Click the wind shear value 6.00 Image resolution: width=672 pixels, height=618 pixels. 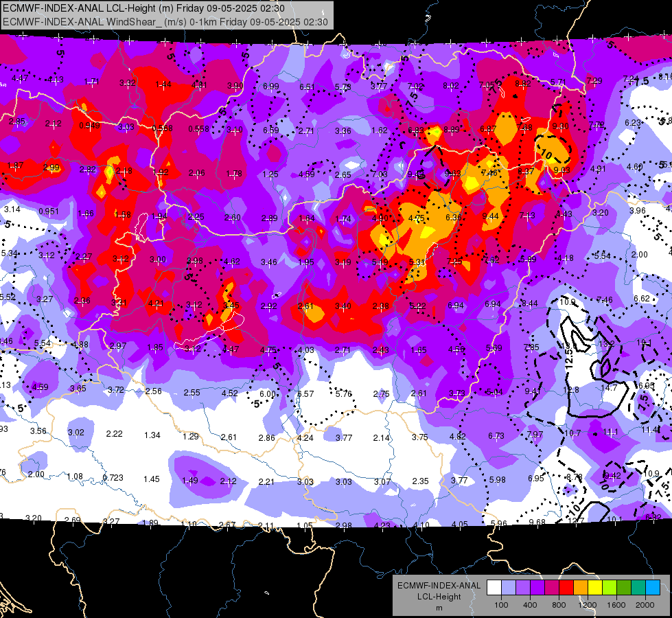[268, 393]
